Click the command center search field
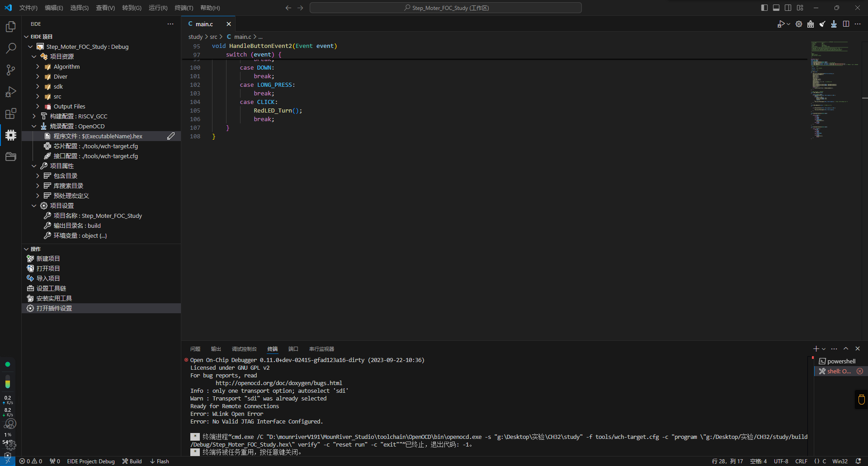The image size is (868, 466). point(446,8)
